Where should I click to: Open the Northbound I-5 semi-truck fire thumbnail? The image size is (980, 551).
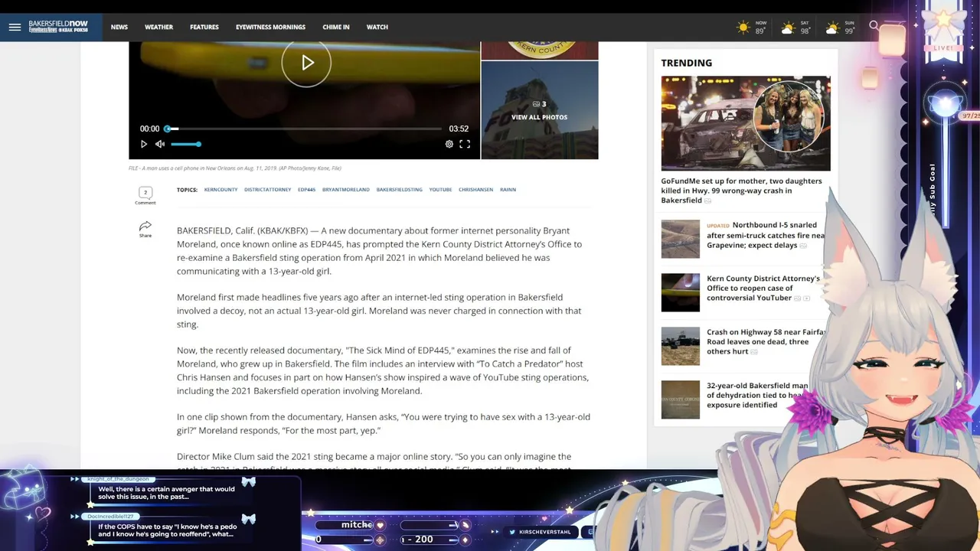point(681,239)
